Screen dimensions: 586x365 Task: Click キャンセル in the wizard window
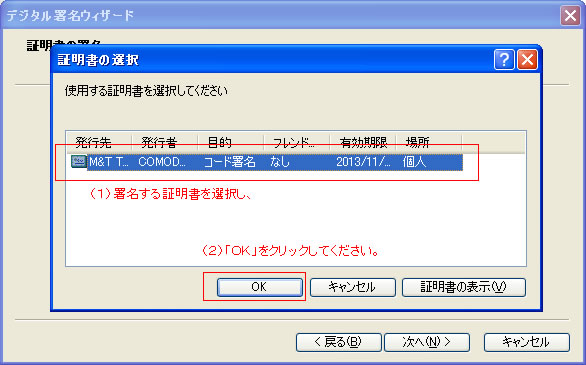(527, 342)
